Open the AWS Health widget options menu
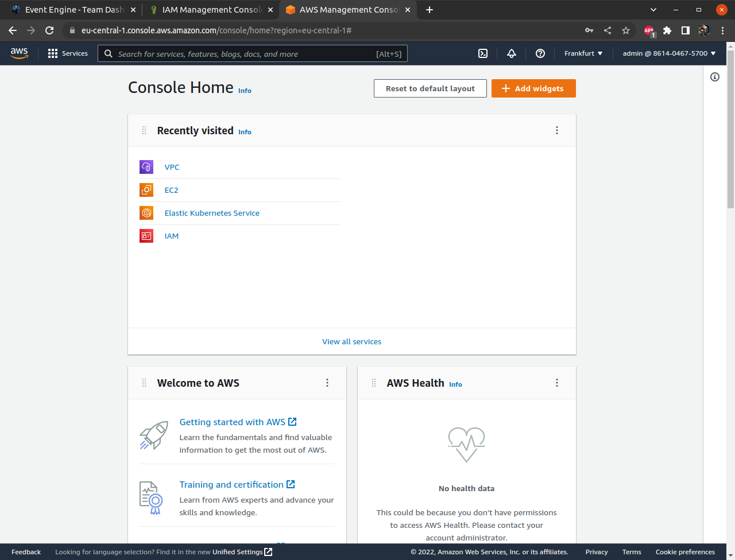This screenshot has height=560, width=735. (557, 383)
